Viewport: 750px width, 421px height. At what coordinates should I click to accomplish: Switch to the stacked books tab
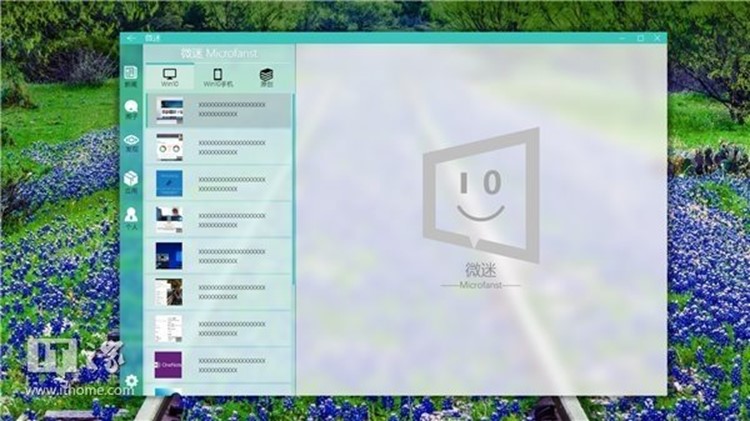pyautogui.click(x=266, y=77)
